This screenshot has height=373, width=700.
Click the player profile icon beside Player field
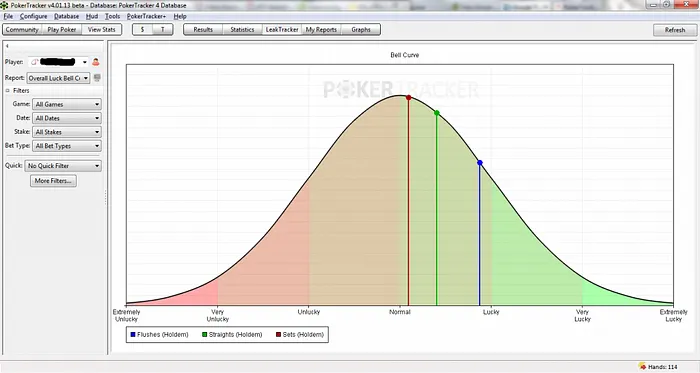click(96, 62)
